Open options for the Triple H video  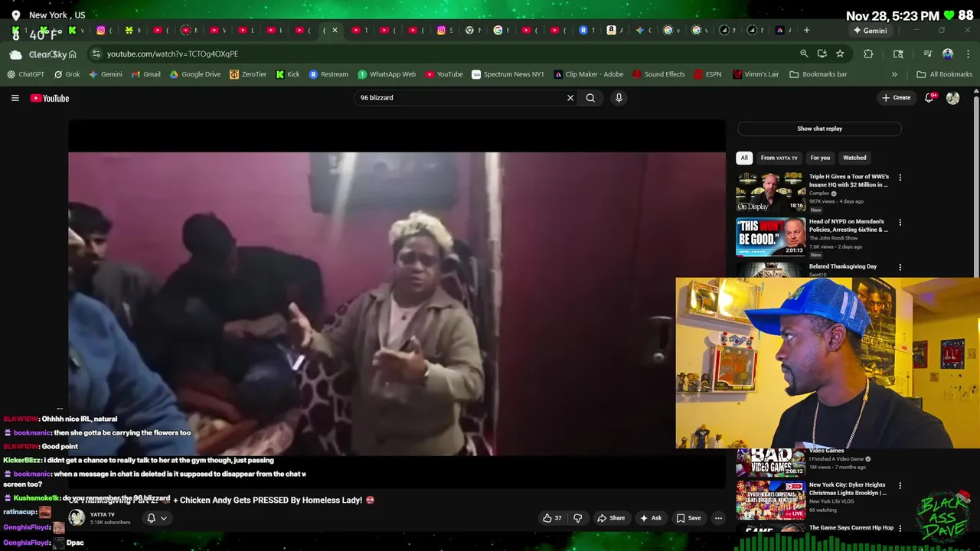[x=900, y=178]
